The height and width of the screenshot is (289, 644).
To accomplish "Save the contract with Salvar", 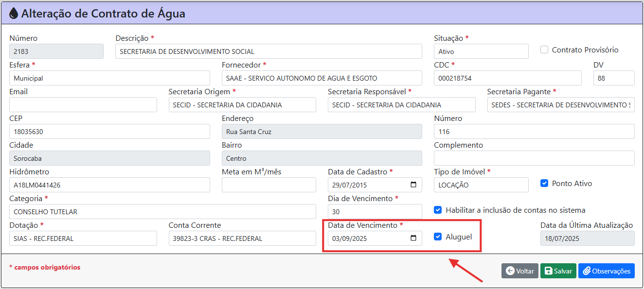I will point(558,271).
